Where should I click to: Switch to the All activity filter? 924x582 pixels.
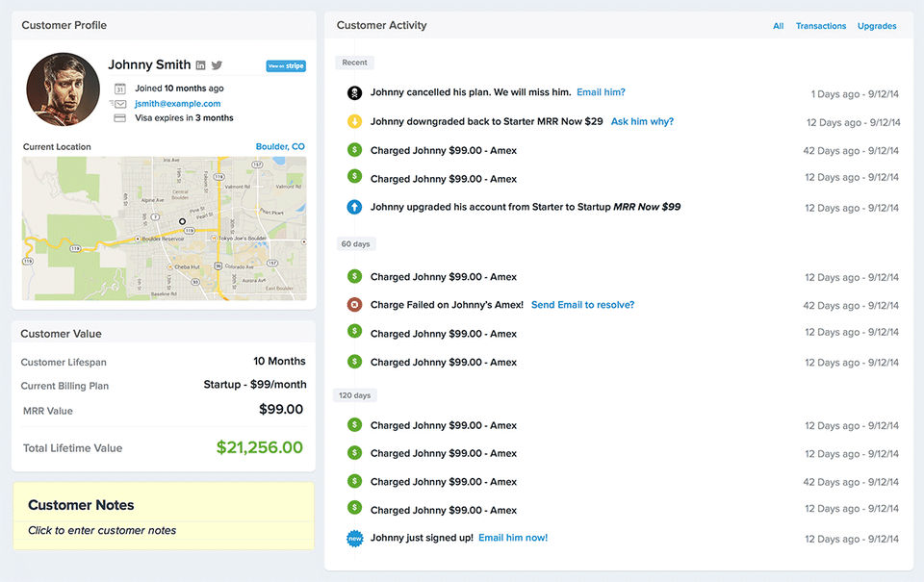coord(778,26)
